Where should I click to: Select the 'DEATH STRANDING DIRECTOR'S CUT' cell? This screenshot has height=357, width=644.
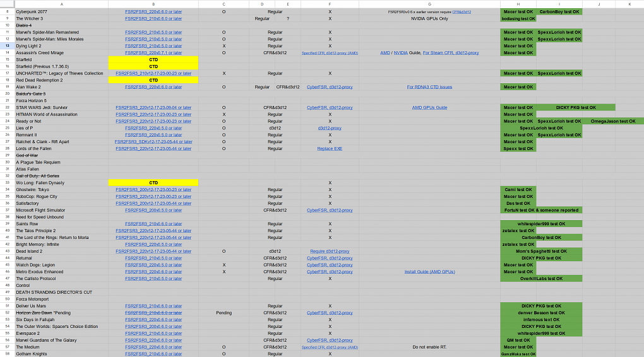coord(62,292)
